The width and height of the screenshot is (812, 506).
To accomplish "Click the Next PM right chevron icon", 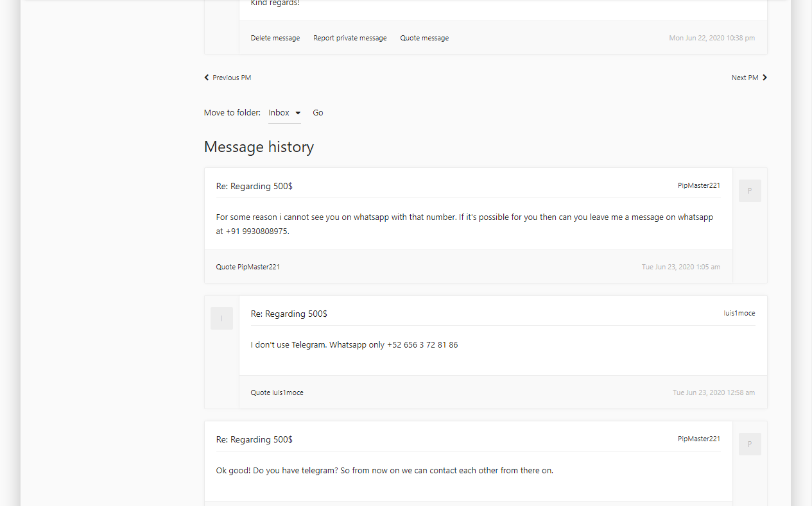I will coord(764,78).
